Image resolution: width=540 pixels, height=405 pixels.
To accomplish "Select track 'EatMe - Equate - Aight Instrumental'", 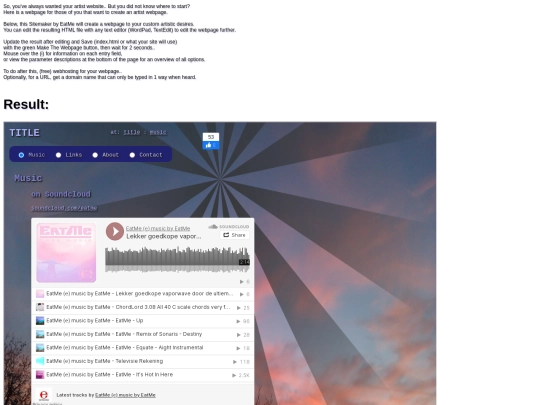I will pos(143,348).
